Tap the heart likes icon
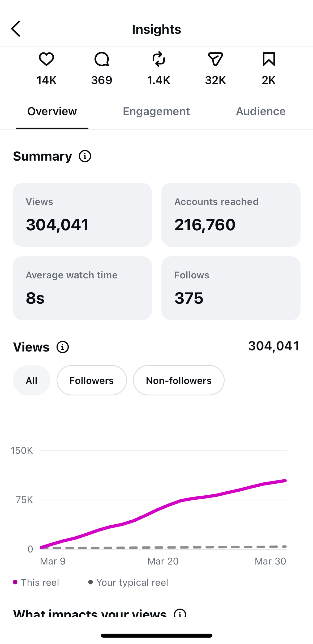Screen dimensions: 313x644 pos(46,59)
